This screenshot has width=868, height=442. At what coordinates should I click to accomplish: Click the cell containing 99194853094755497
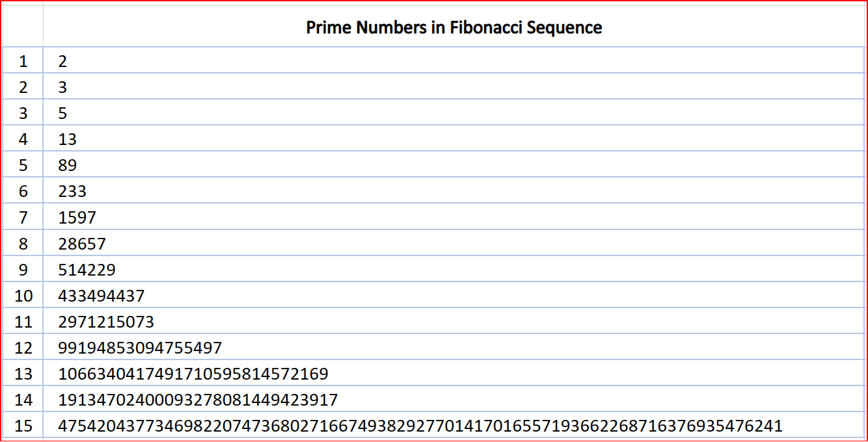point(140,348)
